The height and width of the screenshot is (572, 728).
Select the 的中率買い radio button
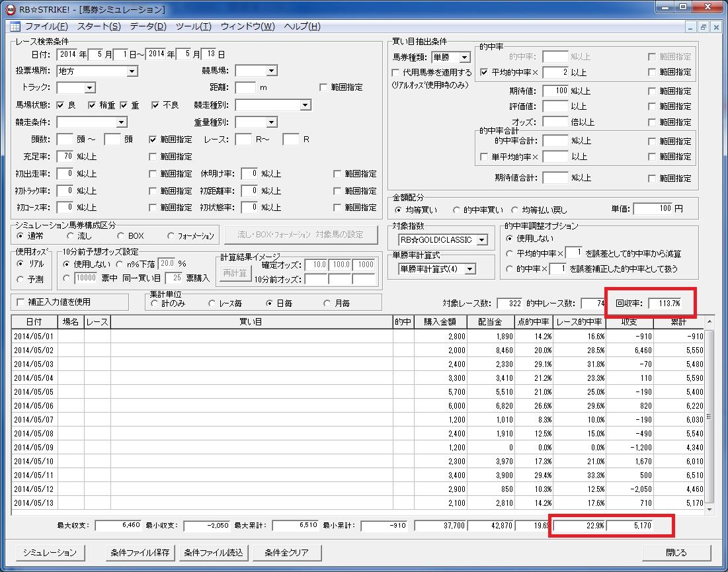(x=456, y=210)
